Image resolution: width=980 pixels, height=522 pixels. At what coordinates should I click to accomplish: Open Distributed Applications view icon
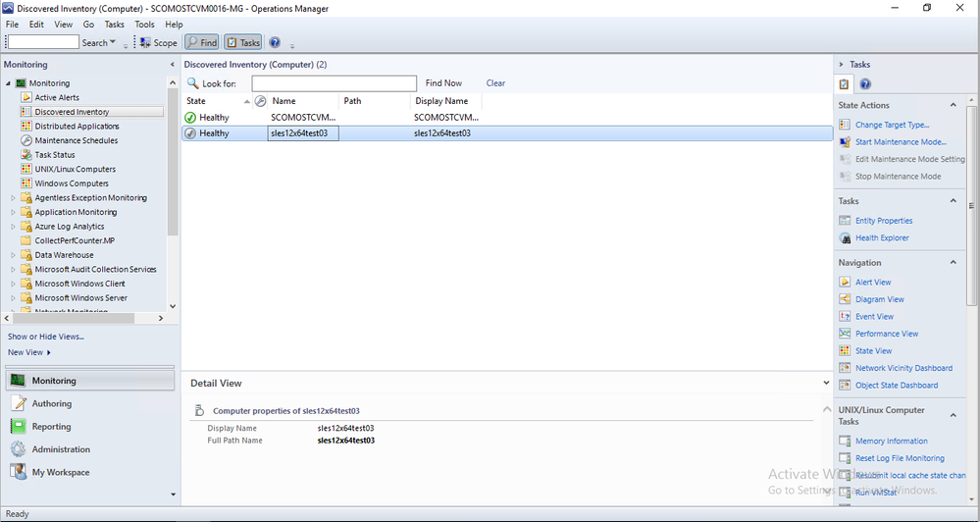tap(26, 127)
